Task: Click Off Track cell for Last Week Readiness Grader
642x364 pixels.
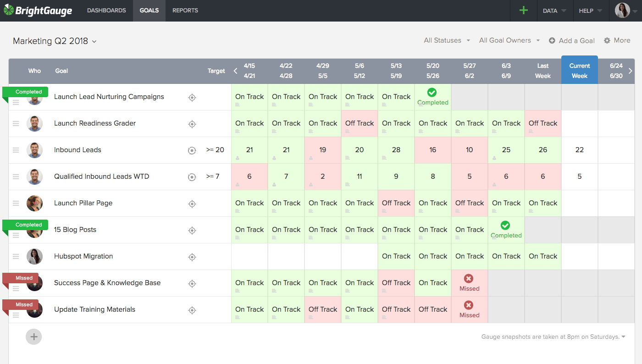Action: 542,123
